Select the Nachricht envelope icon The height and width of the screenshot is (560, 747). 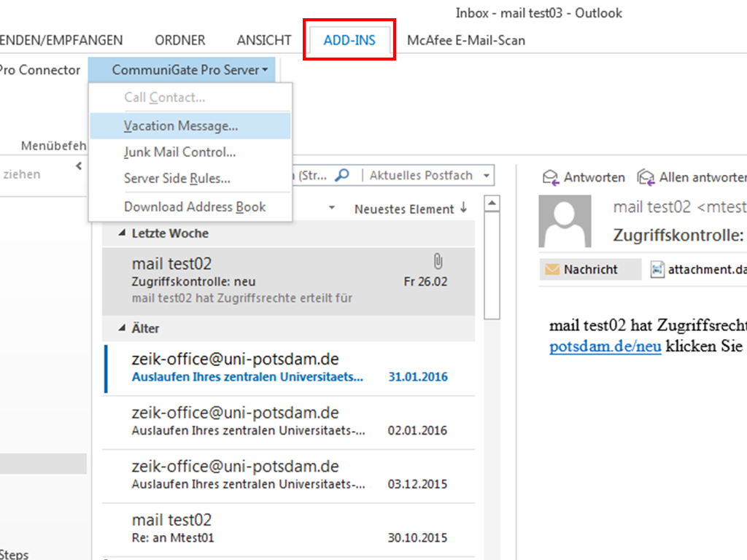(552, 269)
